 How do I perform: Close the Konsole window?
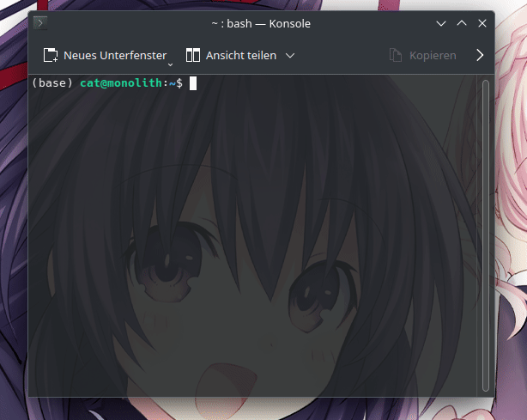[481, 23]
